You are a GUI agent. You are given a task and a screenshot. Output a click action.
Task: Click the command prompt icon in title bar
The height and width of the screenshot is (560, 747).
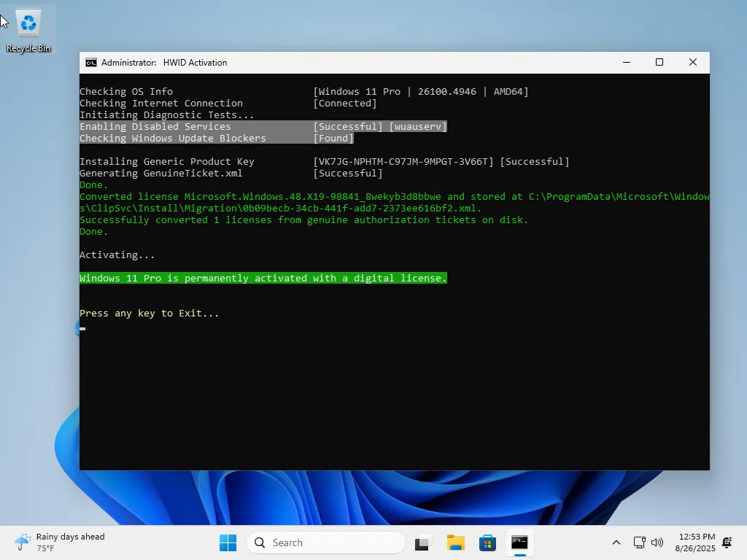point(90,63)
